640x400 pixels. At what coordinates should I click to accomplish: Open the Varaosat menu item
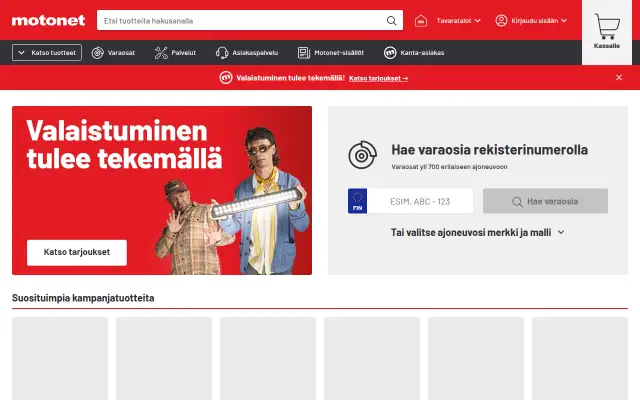(113, 53)
